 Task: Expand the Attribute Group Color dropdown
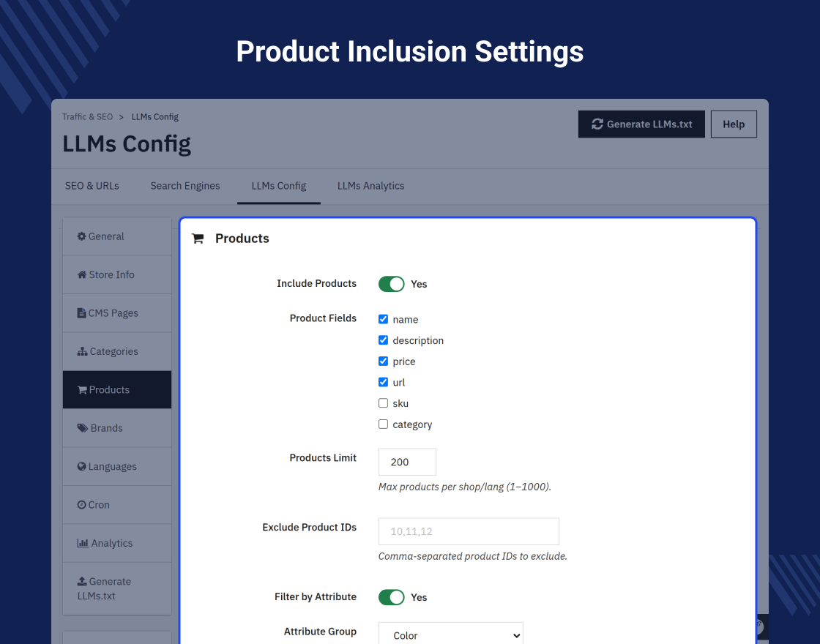[451, 635]
